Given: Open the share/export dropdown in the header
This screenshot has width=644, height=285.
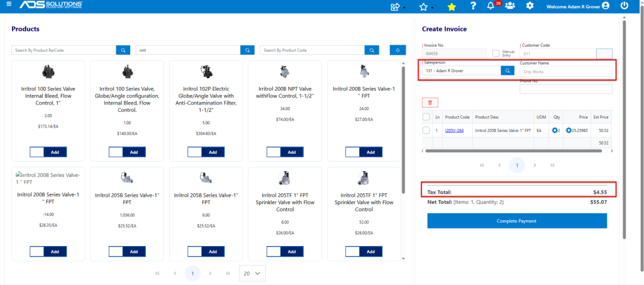Looking at the screenshot, I should pyautogui.click(x=398, y=6).
